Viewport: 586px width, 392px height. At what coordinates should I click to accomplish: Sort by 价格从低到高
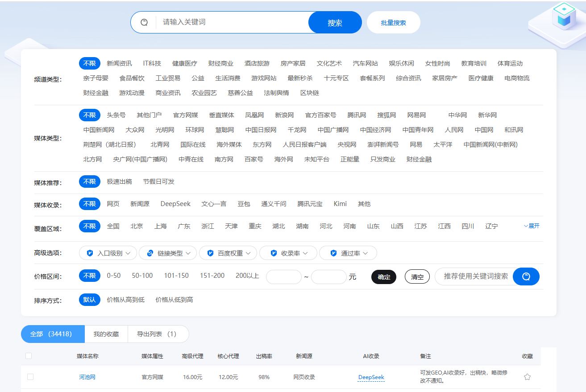[x=174, y=300]
